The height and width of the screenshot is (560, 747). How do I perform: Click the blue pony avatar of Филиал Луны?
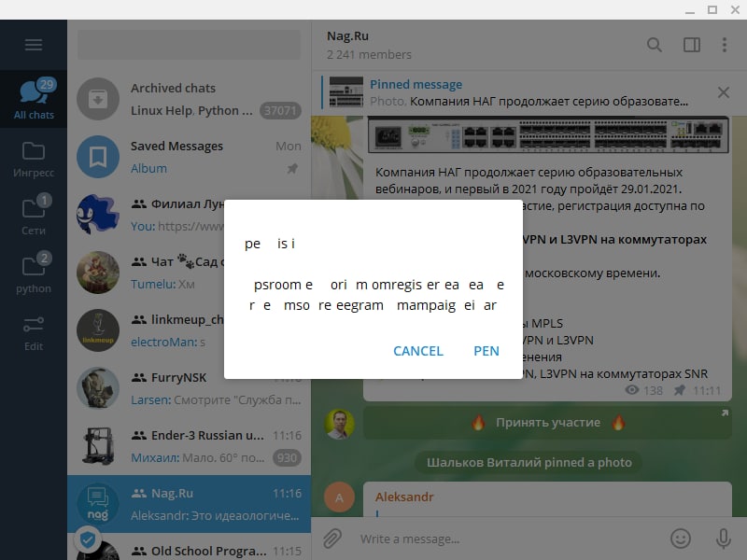[98, 215]
